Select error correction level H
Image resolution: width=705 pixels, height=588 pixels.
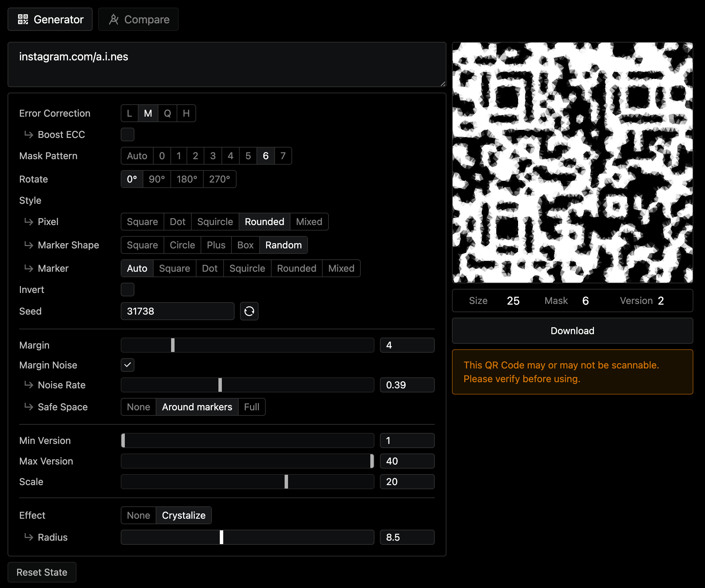186,113
